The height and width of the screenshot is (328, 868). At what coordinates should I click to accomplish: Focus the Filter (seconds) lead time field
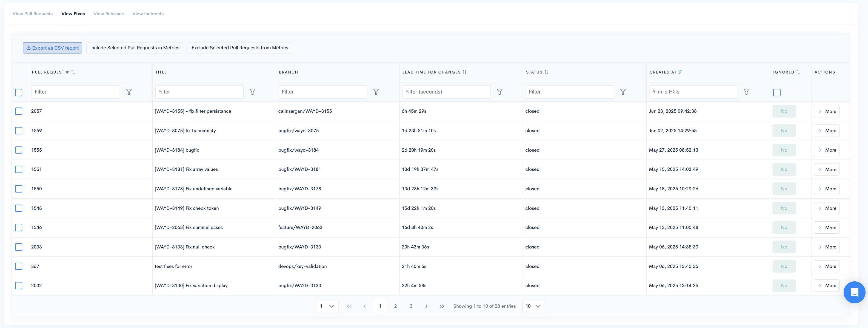[447, 92]
